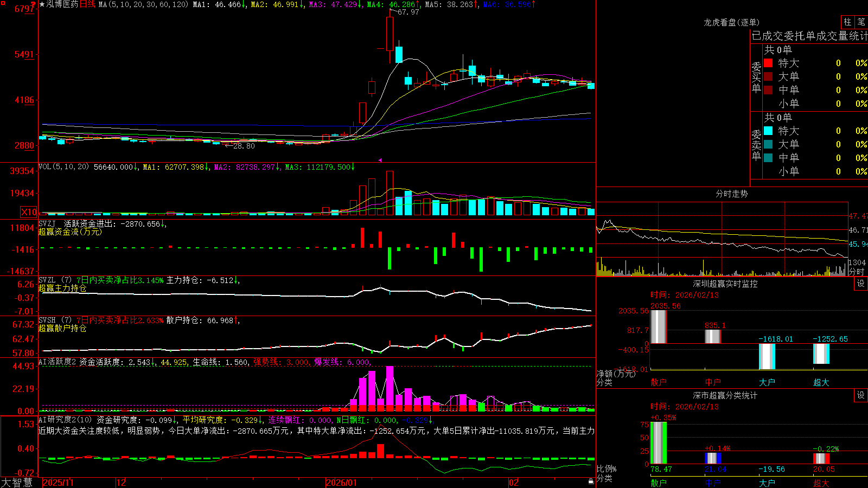Click the 日线 period label
868x488 pixels.
pos(87,4)
